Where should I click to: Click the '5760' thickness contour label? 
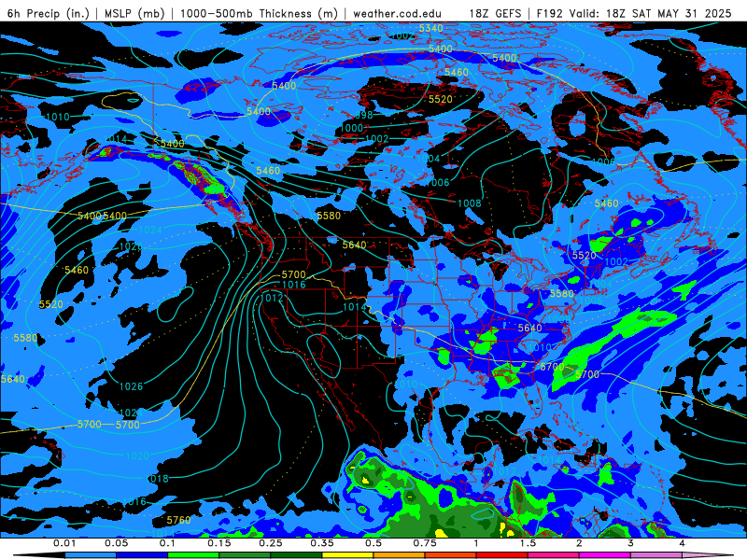[x=178, y=520]
